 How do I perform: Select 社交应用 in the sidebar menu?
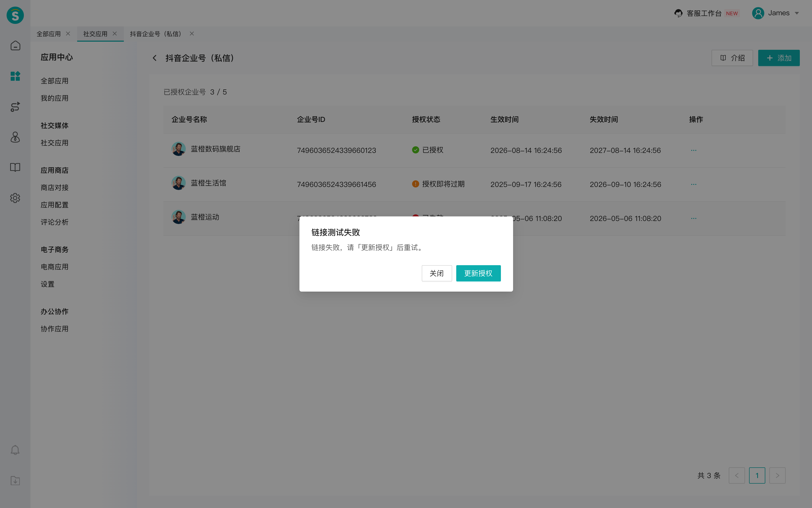(x=54, y=143)
